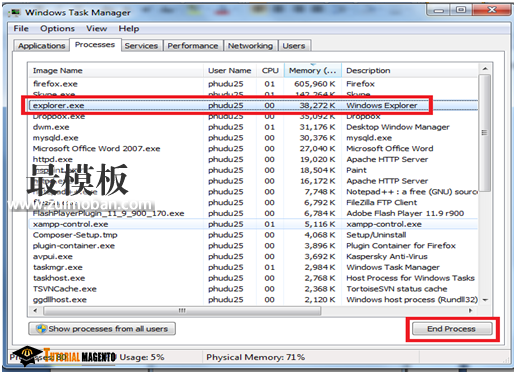Select the taskmgr.exe process
This screenshot has height=374, width=516.
click(253, 267)
